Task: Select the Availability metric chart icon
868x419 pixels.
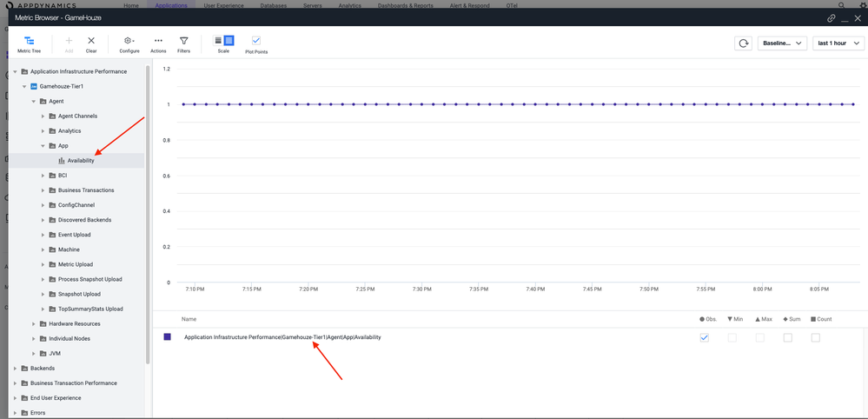Action: coord(62,161)
